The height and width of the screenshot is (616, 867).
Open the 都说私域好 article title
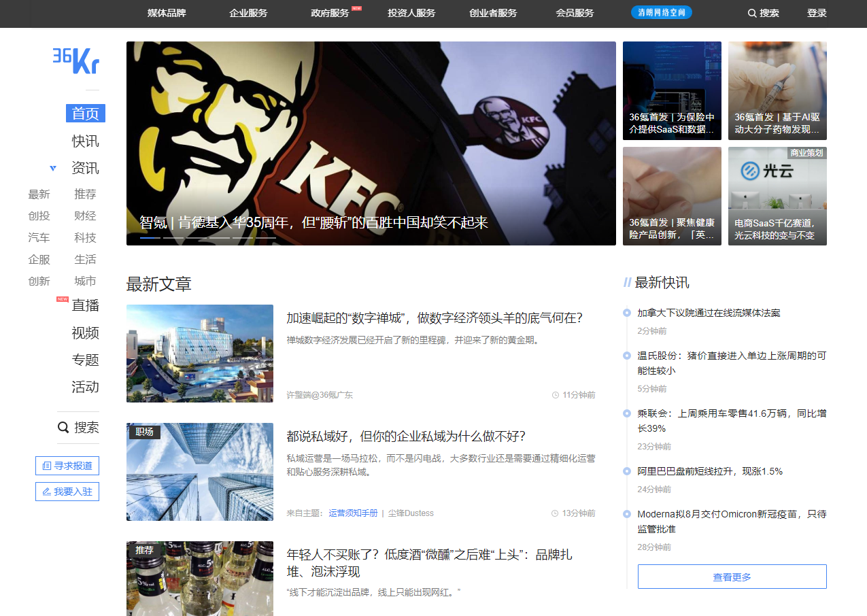click(x=406, y=437)
